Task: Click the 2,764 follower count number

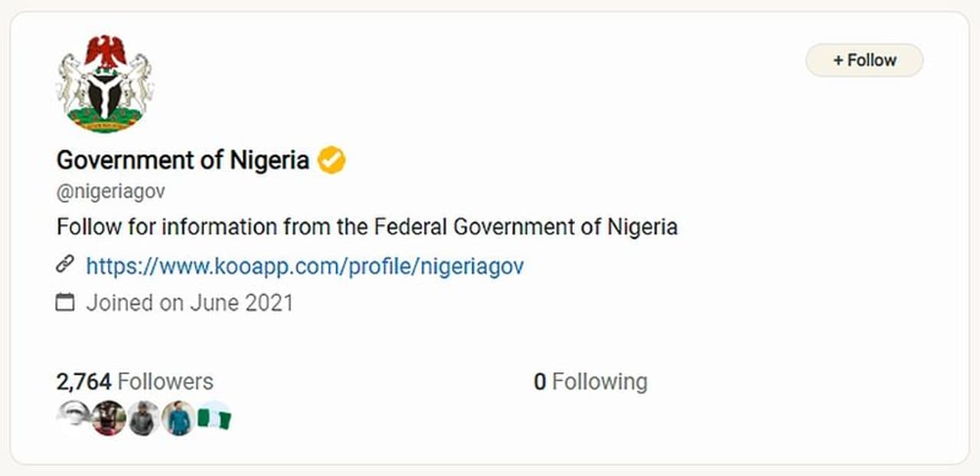Action: coord(84,381)
